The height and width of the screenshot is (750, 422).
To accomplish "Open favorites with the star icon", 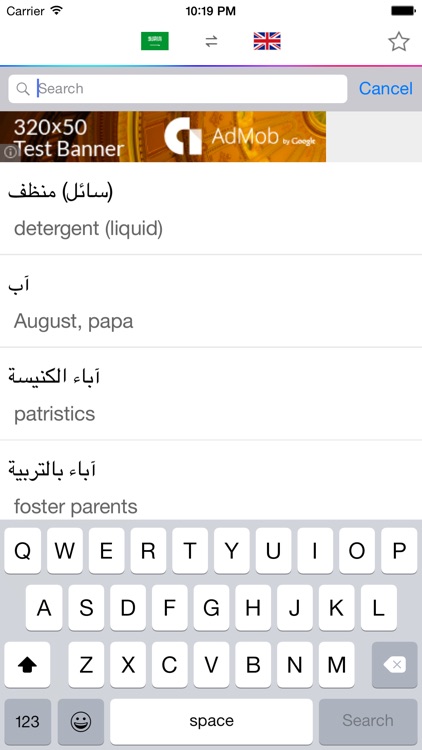I will point(399,42).
